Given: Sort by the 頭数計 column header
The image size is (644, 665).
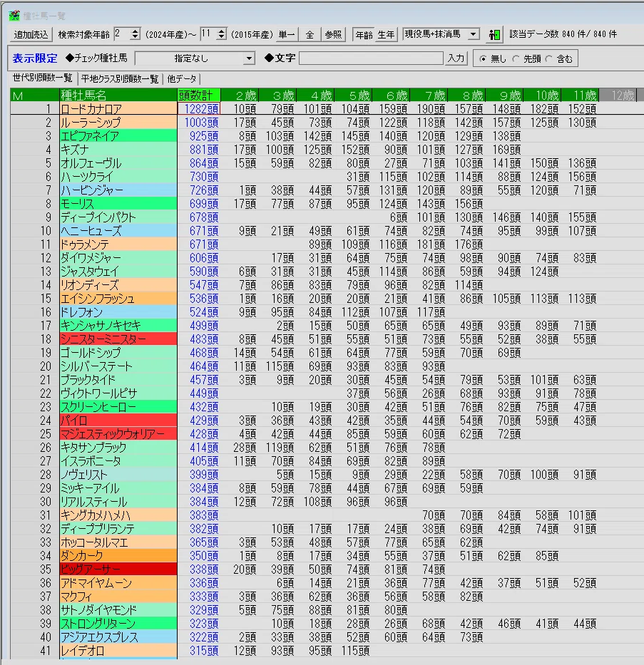Looking at the screenshot, I should coord(198,96).
